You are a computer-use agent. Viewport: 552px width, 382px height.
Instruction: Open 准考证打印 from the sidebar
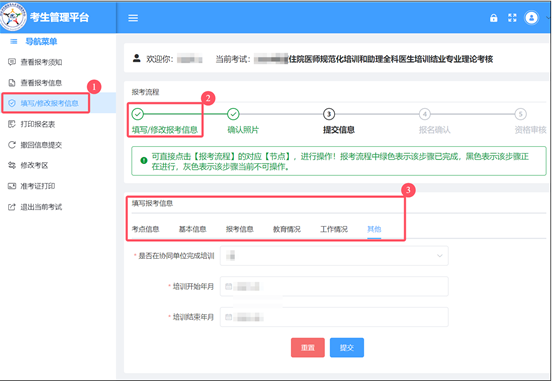32,186
